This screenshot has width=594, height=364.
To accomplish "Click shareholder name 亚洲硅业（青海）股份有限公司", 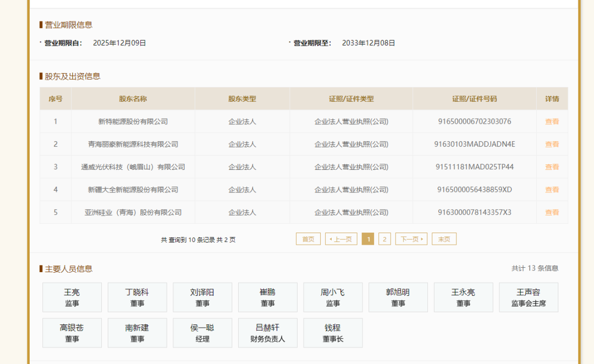I will [133, 212].
